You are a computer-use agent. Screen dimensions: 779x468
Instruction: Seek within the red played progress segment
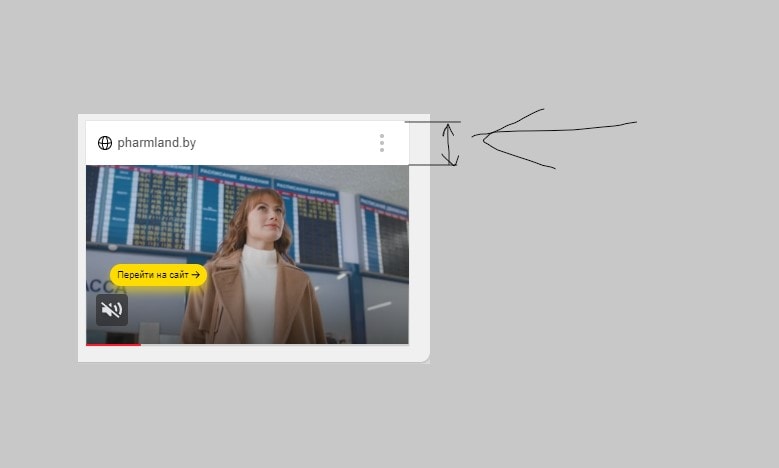click(x=113, y=344)
